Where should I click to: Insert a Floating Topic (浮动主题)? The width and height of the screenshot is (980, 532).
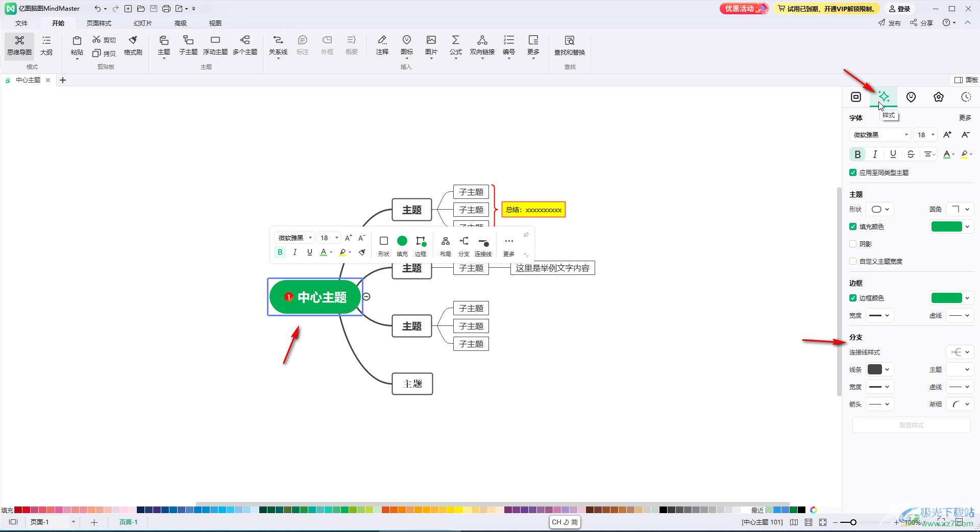[215, 45]
